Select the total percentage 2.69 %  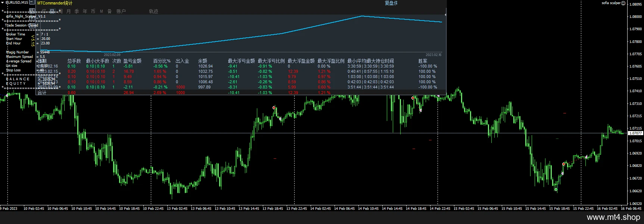click(x=160, y=93)
